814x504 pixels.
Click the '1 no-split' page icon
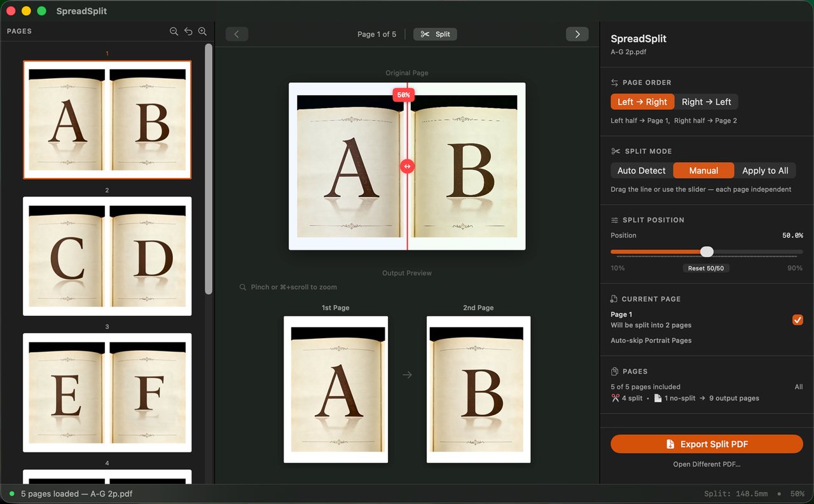pos(658,398)
